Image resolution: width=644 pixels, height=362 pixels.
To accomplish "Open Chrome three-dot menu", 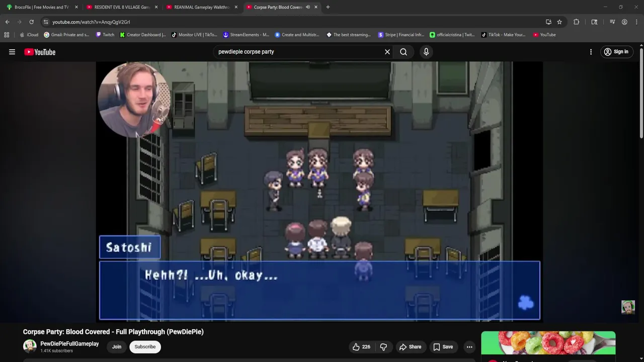I will (x=636, y=22).
